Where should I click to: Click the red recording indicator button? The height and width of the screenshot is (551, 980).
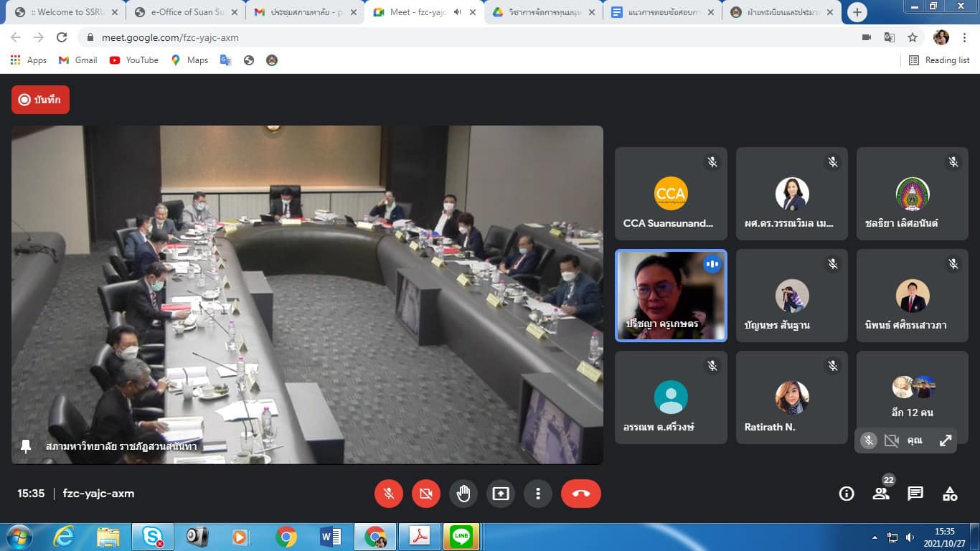pyautogui.click(x=40, y=100)
